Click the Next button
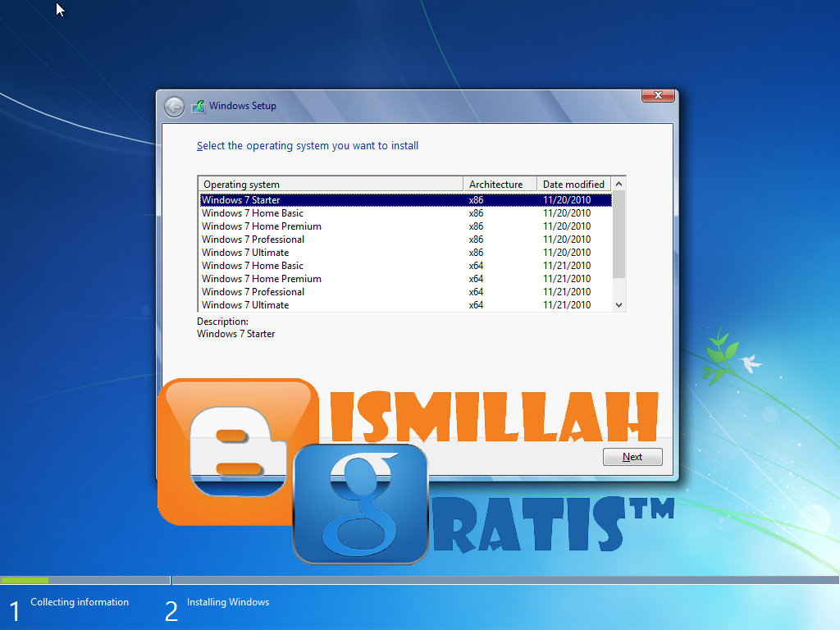Viewport: 840px width, 630px height. click(632, 457)
